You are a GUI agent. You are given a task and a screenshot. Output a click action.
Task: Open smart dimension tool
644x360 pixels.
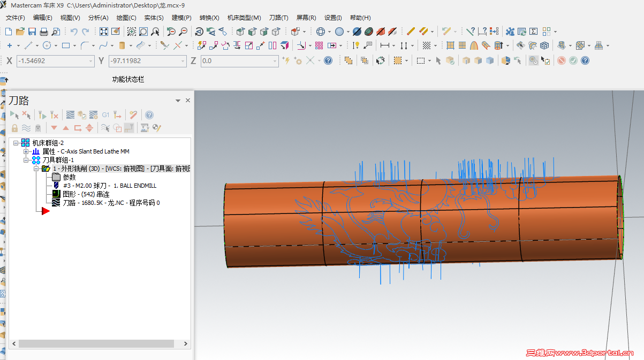pos(355,45)
